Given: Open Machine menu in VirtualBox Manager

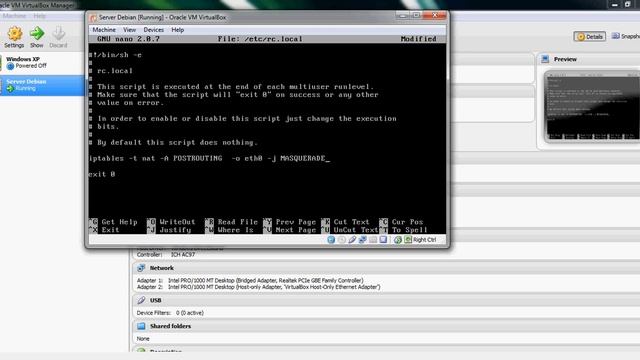Looking at the screenshot, I should coord(14,16).
